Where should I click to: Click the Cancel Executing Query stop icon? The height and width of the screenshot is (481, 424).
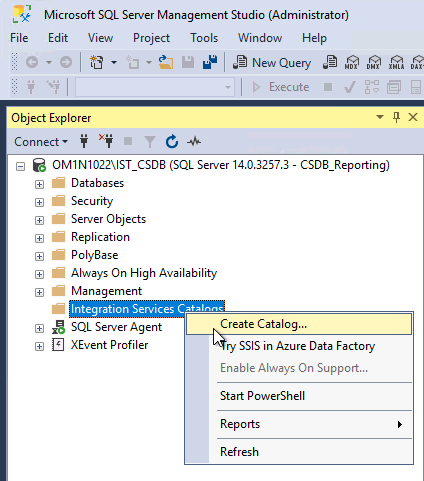328,87
